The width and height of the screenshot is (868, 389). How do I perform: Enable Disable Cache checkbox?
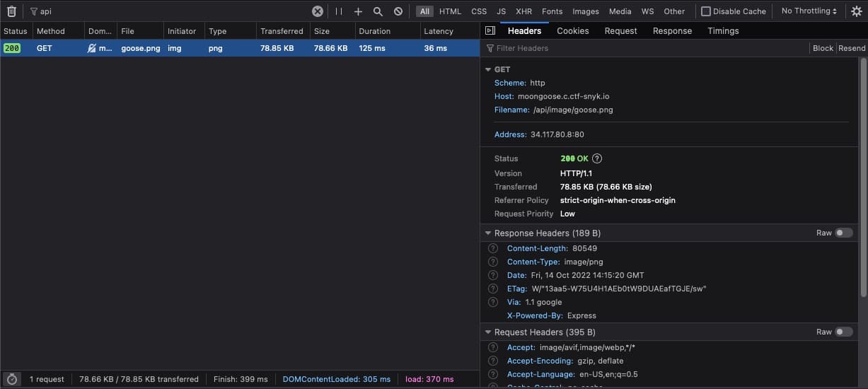click(706, 11)
